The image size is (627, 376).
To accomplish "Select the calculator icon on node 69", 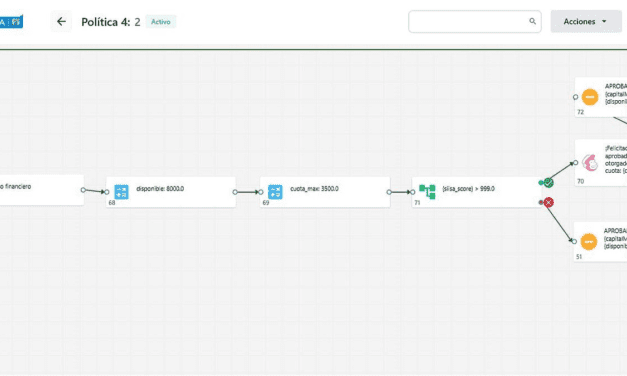I will pyautogui.click(x=275, y=192).
